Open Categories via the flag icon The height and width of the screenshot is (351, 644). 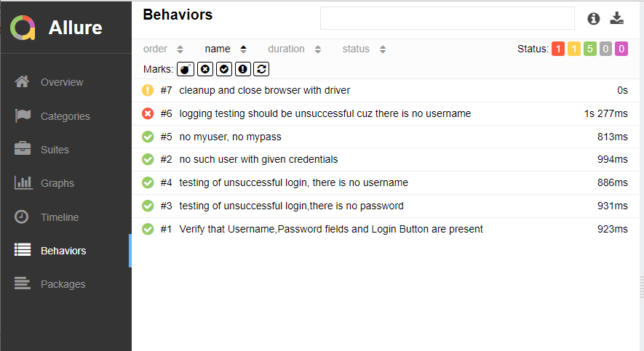(x=23, y=116)
